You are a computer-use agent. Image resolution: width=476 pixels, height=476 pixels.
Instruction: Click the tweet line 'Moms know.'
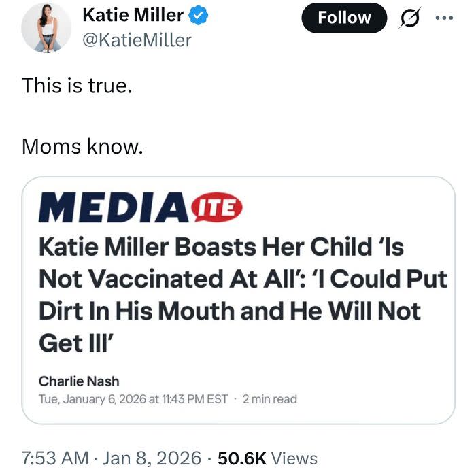pos(82,146)
